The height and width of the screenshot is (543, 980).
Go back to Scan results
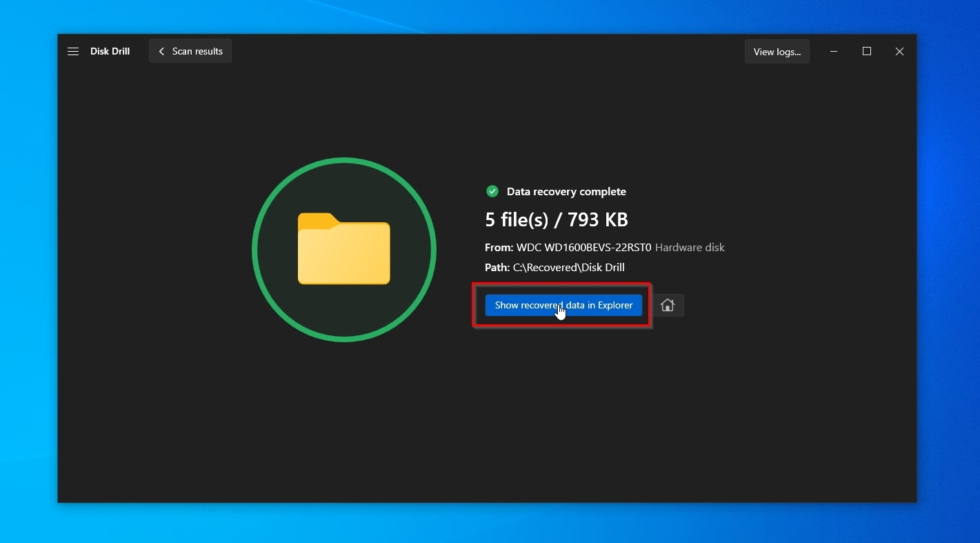[190, 51]
